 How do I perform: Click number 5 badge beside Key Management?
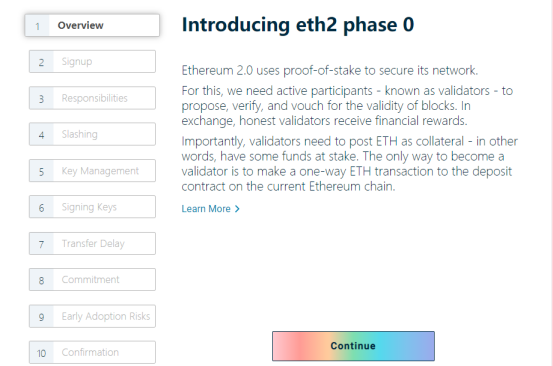click(42, 171)
